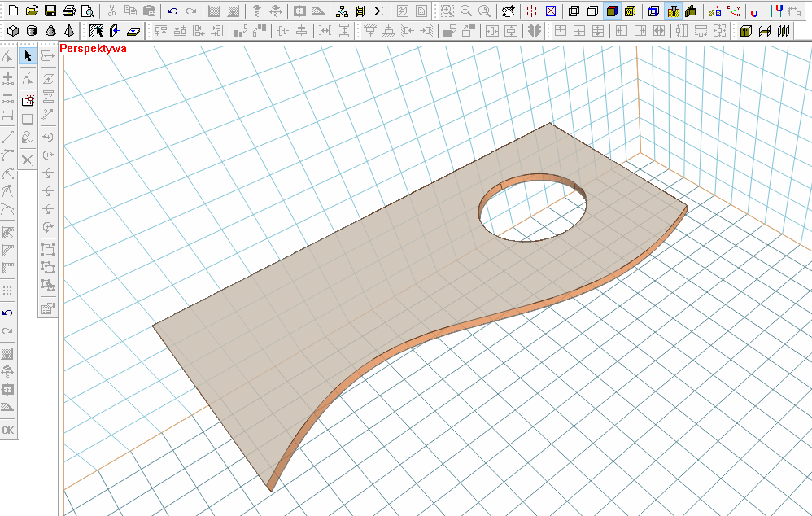Toggle the drill hole tool icon

point(673,11)
